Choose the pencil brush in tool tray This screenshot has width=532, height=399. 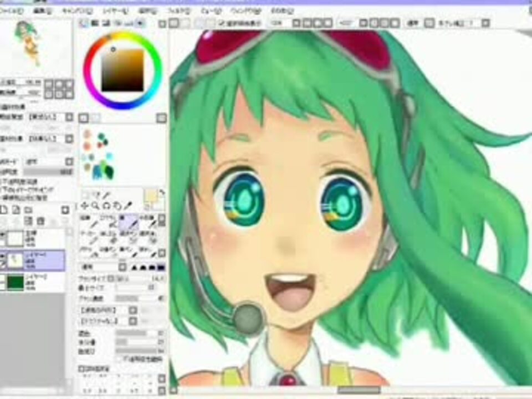click(90, 221)
